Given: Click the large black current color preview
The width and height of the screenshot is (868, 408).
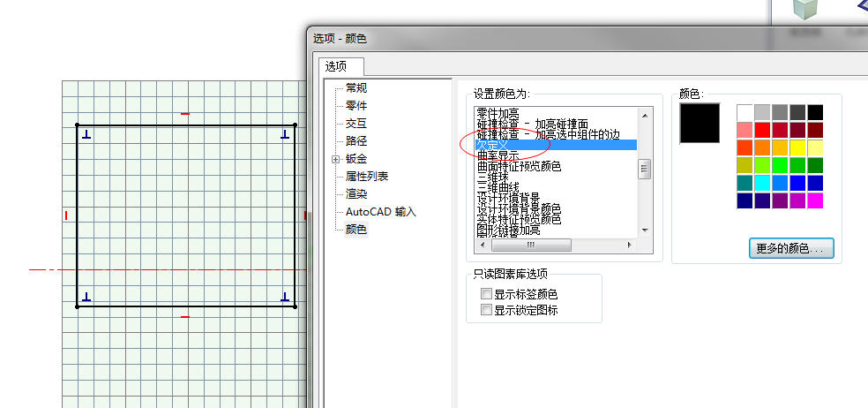Looking at the screenshot, I should (x=700, y=124).
